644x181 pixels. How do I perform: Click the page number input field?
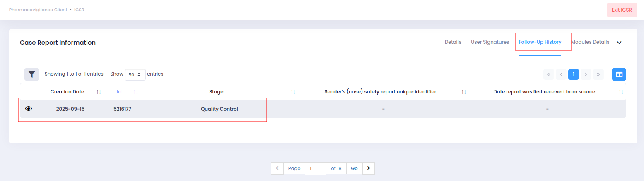tap(315, 169)
